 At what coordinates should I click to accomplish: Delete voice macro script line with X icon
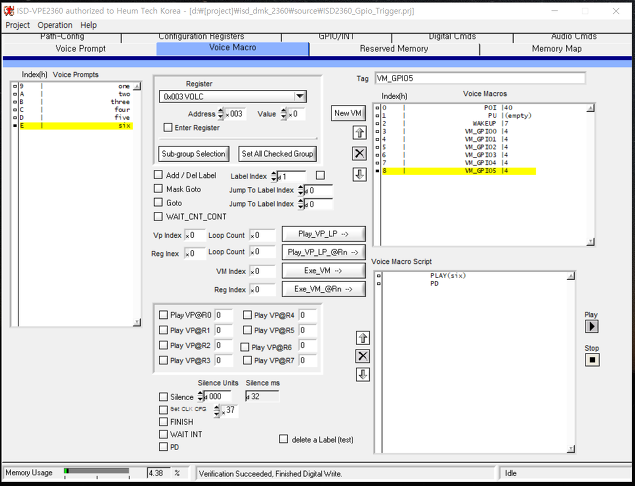click(362, 356)
